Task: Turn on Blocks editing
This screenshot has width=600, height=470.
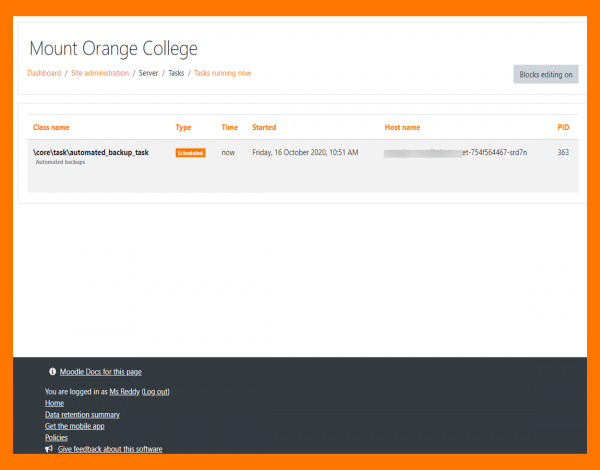Action: click(546, 74)
